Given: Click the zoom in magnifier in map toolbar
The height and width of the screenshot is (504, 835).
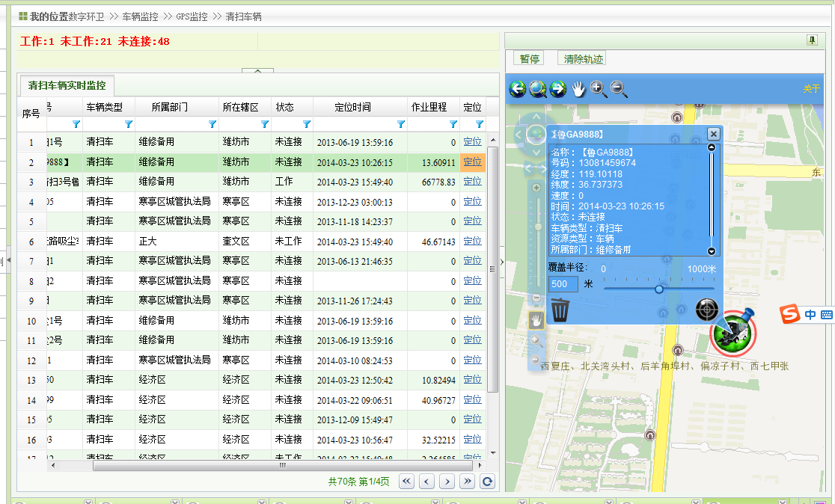Looking at the screenshot, I should tap(599, 89).
